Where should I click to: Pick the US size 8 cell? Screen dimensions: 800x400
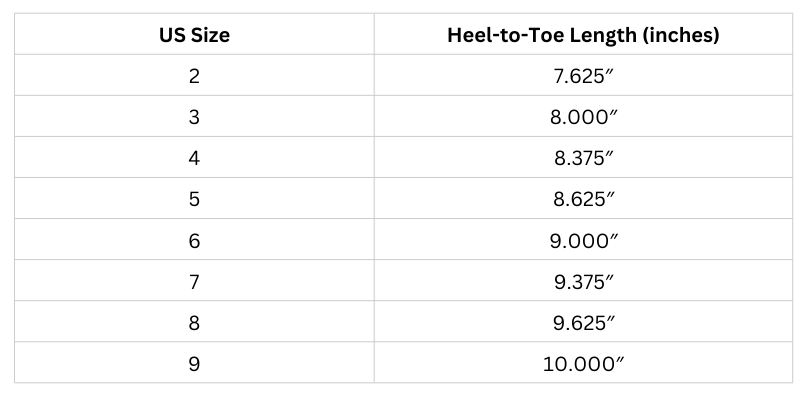[x=194, y=322]
